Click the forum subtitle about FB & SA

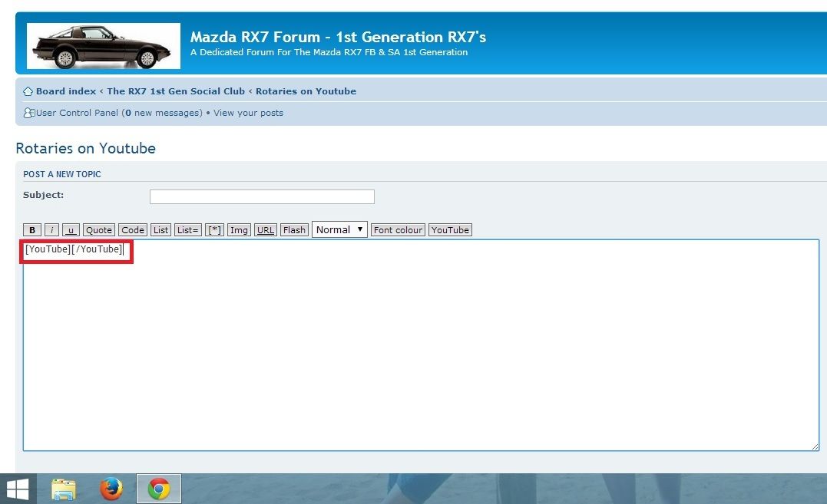pyautogui.click(x=329, y=52)
